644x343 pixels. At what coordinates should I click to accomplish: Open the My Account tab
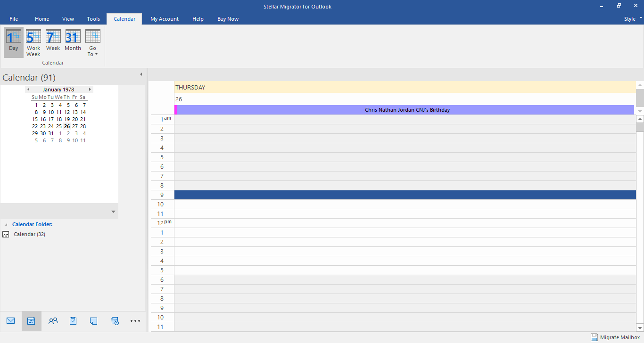pos(165,19)
